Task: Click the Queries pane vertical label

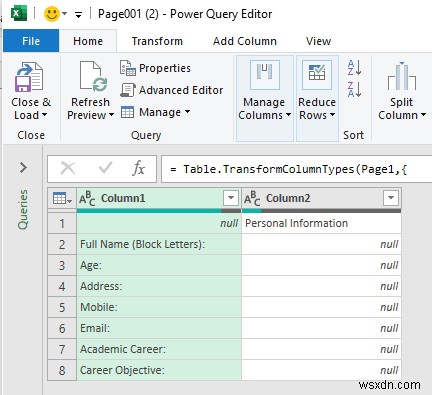Action: [x=23, y=209]
